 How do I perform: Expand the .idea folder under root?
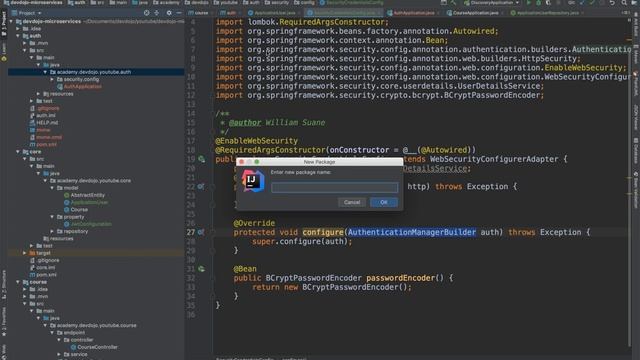pos(18,29)
